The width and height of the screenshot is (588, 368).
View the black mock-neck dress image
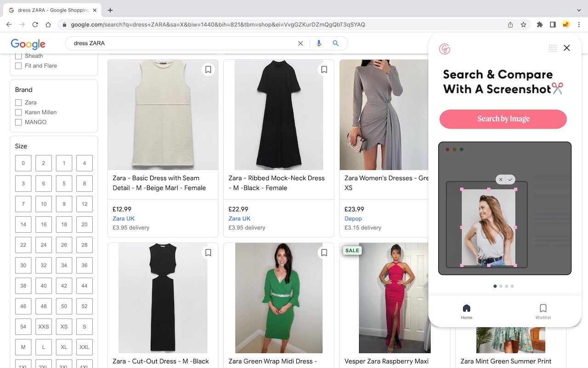(279, 115)
